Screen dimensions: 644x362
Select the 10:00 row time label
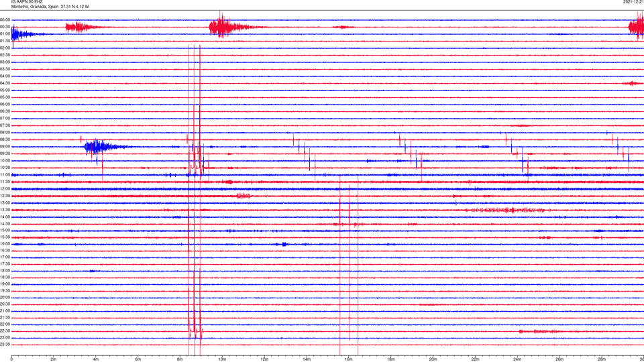pyautogui.click(x=5, y=160)
